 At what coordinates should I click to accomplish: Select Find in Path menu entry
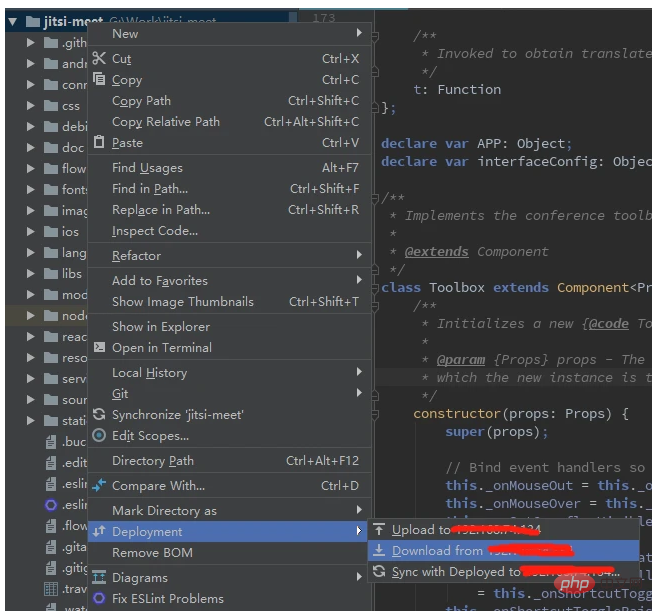click(229, 188)
